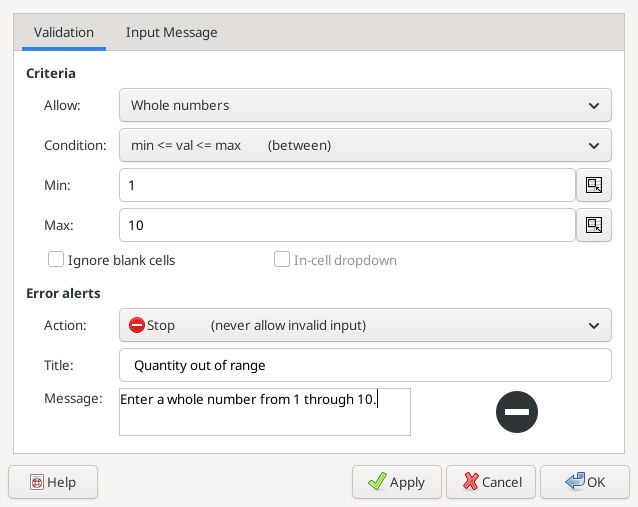Viewport: 638px width, 507px height.
Task: Open the Action dropdown set to Stop
Action: tap(365, 325)
